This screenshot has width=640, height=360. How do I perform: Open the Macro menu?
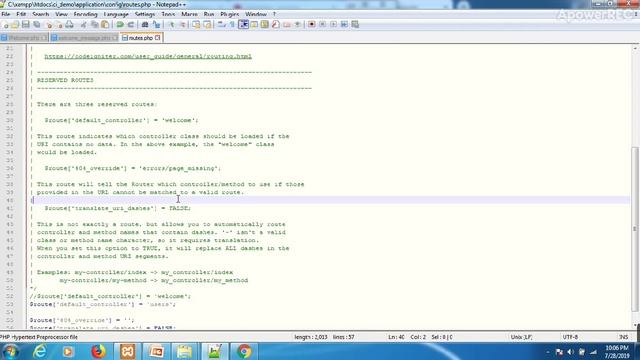[x=189, y=14]
